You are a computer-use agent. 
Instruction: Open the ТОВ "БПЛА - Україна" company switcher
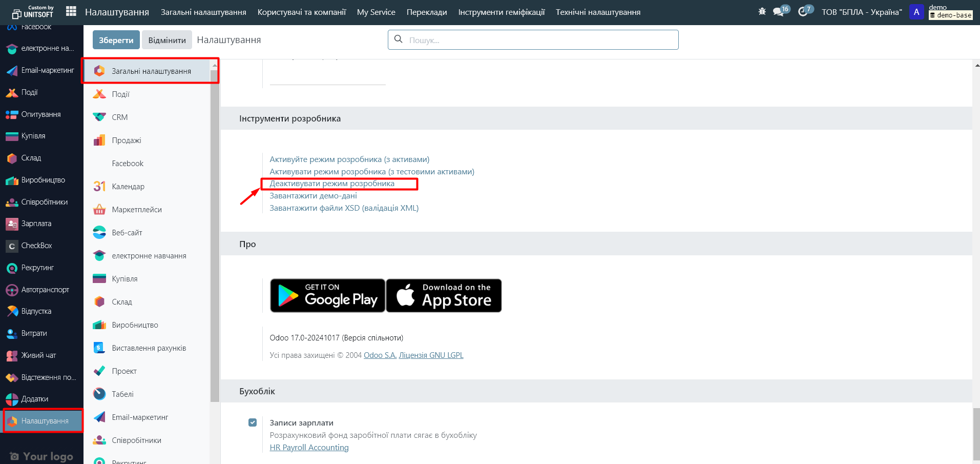[x=862, y=12]
